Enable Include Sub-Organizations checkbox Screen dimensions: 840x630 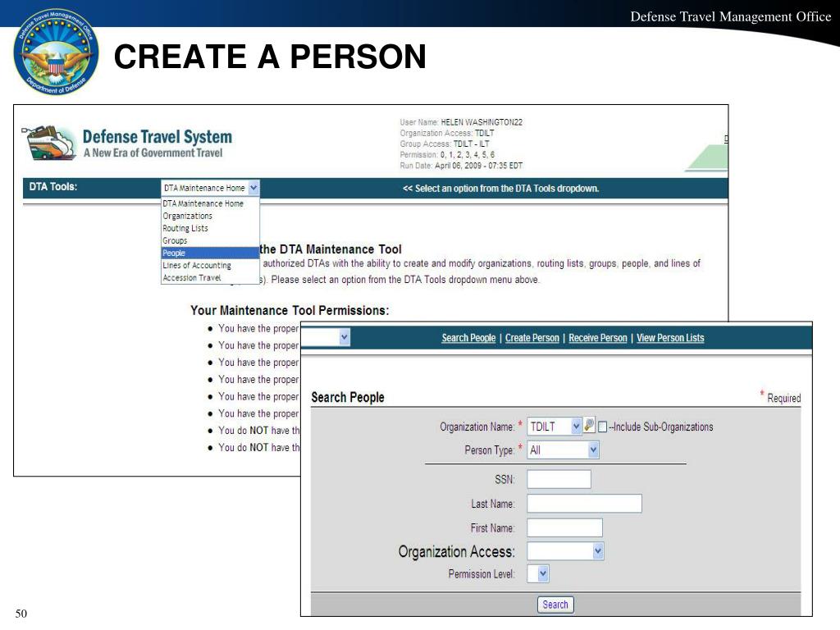[x=602, y=427]
